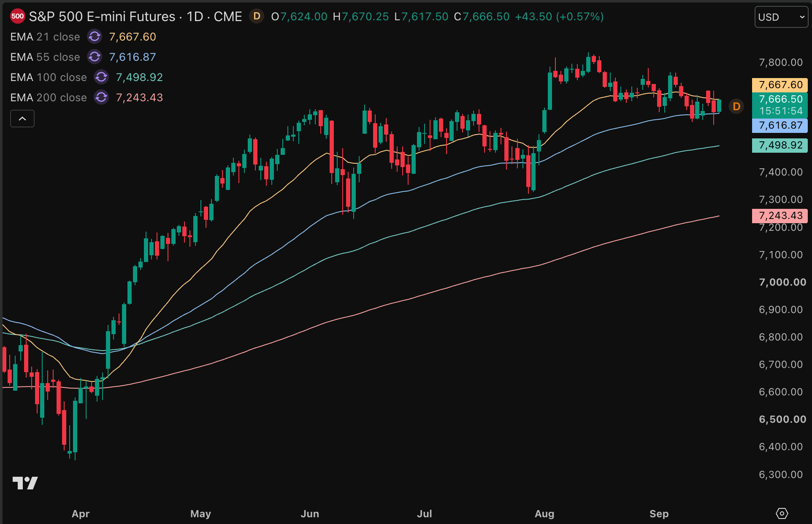
Task: Click the Sep label on the time axis
Action: coord(659,513)
